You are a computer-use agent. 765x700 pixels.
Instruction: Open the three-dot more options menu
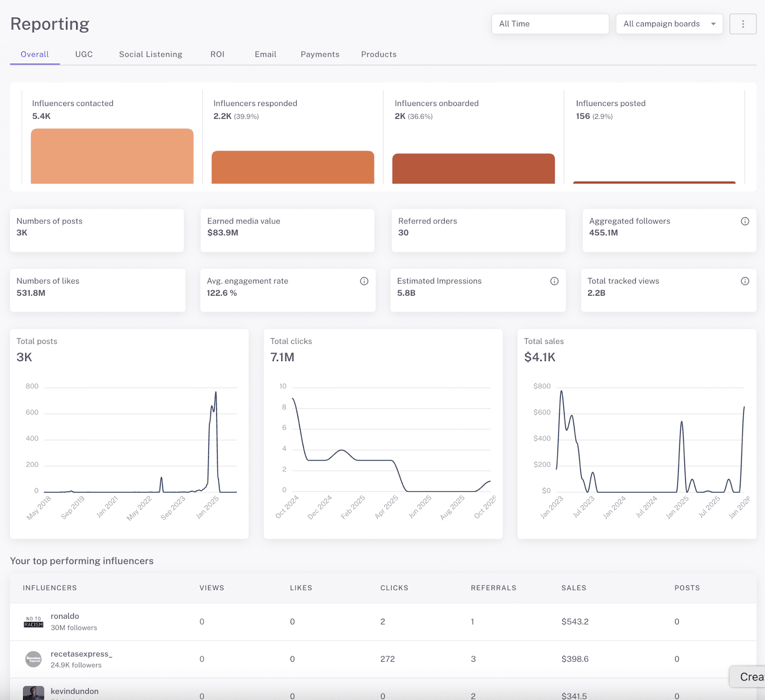pyautogui.click(x=743, y=24)
